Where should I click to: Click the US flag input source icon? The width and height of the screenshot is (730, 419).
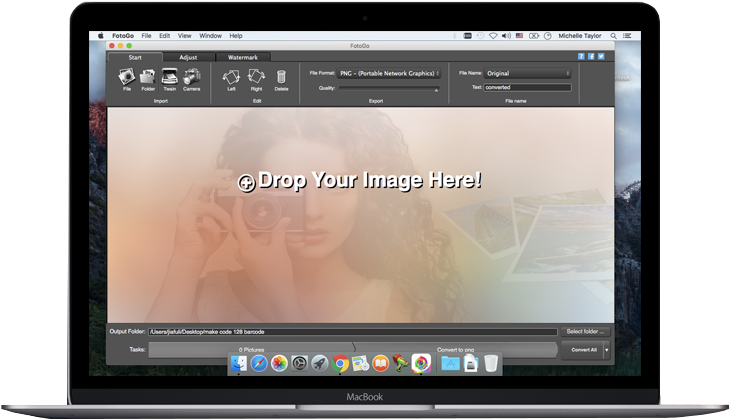click(519, 36)
